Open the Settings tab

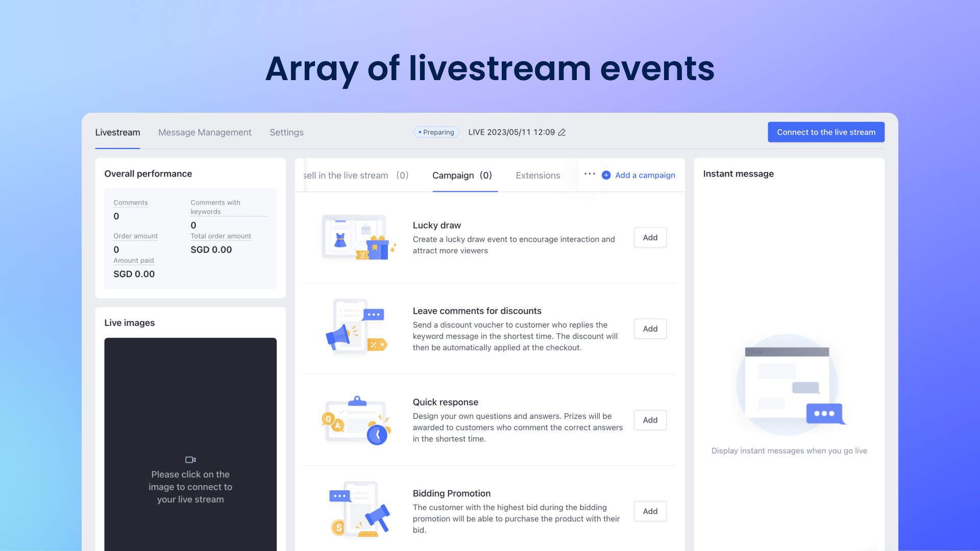(286, 133)
